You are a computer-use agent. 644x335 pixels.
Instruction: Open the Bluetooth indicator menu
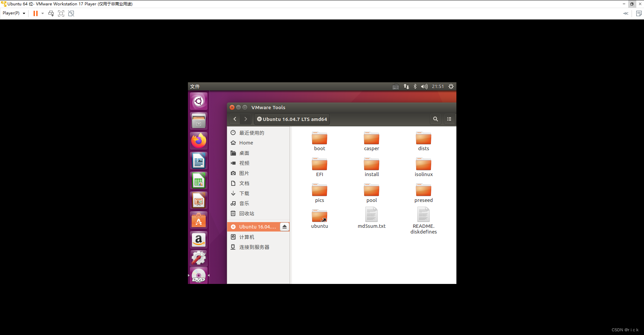[x=415, y=86]
